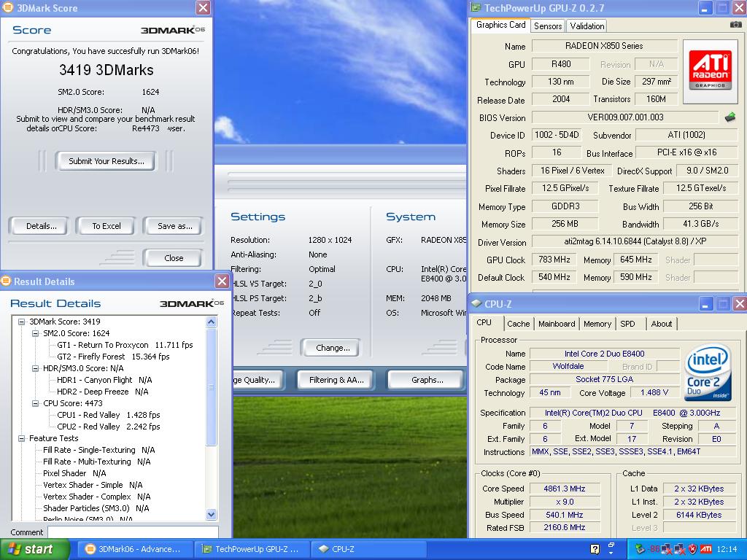Click the red security shield tray icon
747x560 pixels.
click(x=693, y=549)
